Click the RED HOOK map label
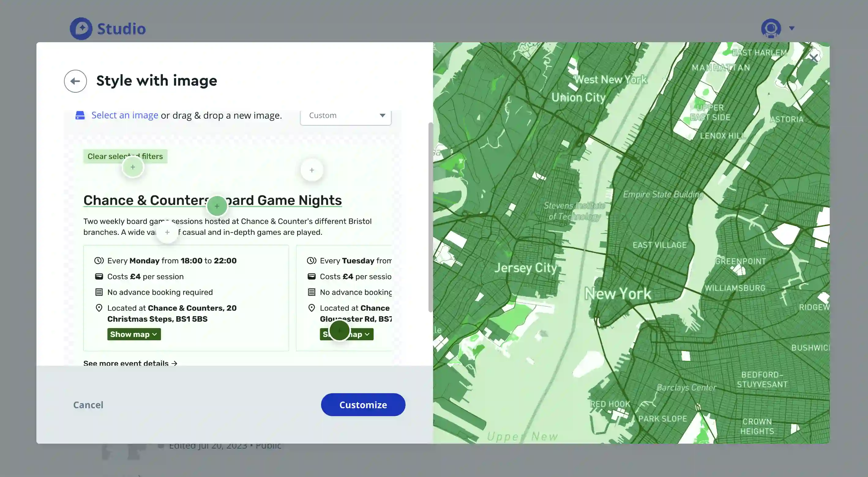 (610, 404)
